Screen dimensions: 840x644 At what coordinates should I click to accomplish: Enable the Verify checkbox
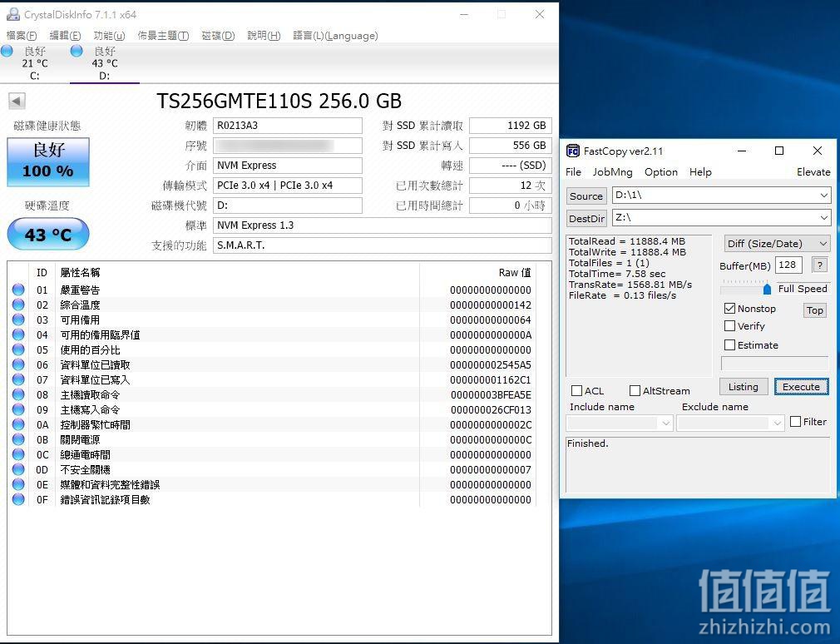pos(729,326)
